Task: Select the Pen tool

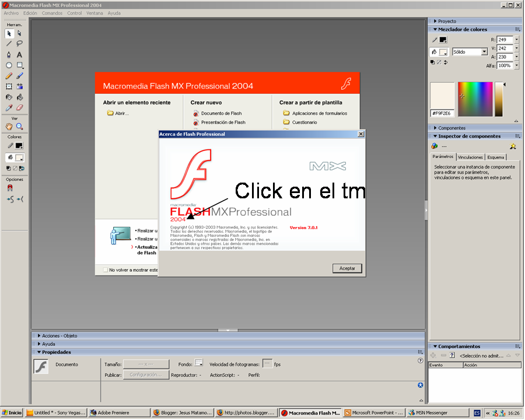Action: tap(9, 55)
